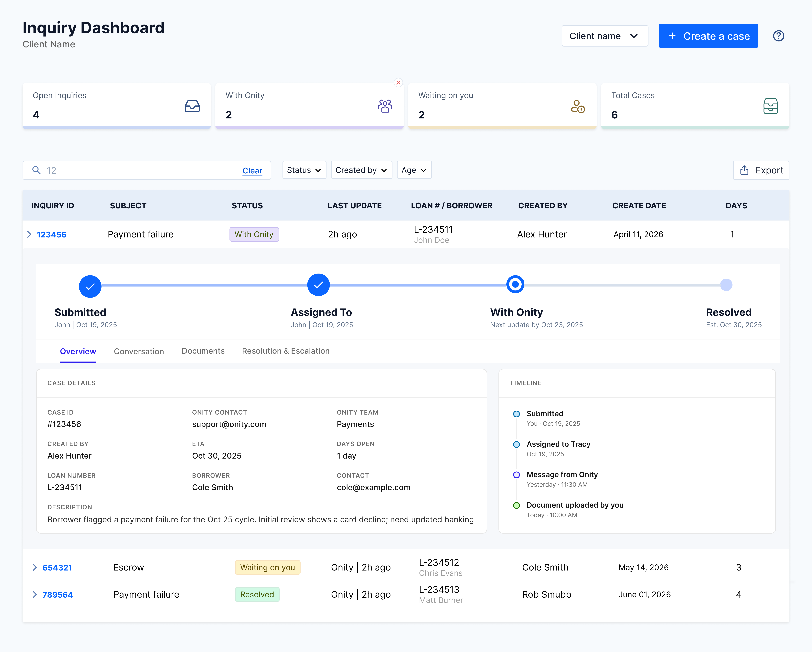The image size is (812, 652).
Task: Click the Assigned To step checkmark circle
Action: click(x=319, y=285)
